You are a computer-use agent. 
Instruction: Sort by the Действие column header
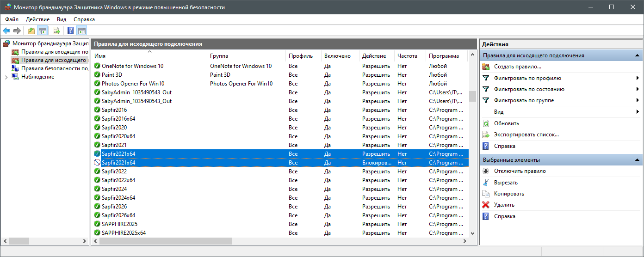pos(377,56)
